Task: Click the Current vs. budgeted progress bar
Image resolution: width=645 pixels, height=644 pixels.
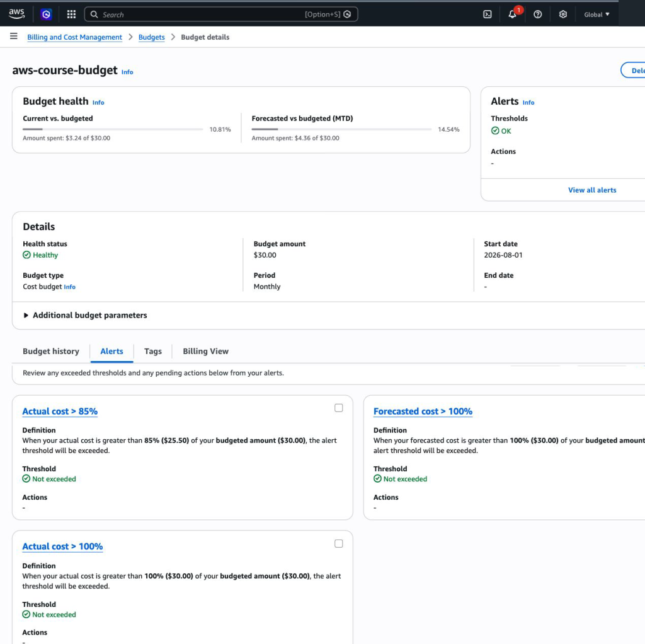Action: click(x=113, y=129)
